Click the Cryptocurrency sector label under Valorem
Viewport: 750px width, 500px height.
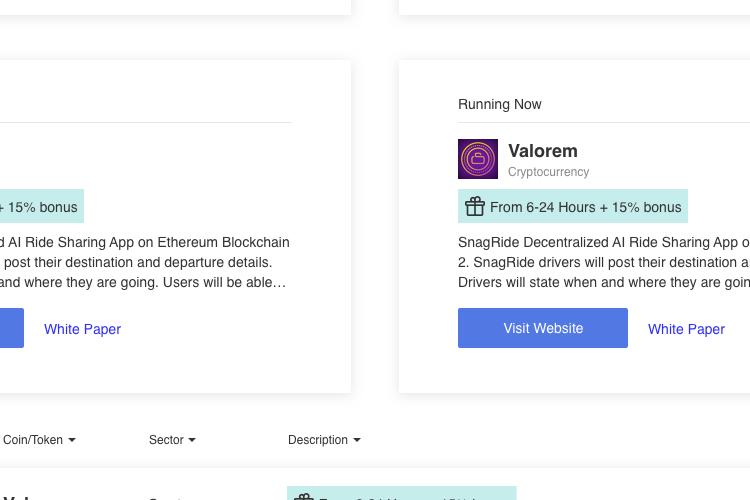click(x=549, y=172)
